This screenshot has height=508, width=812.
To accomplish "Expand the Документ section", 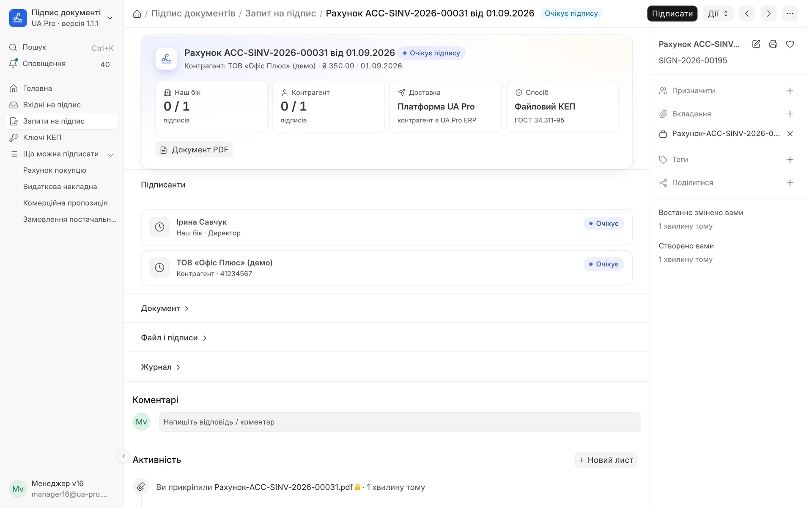I will 165,309.
